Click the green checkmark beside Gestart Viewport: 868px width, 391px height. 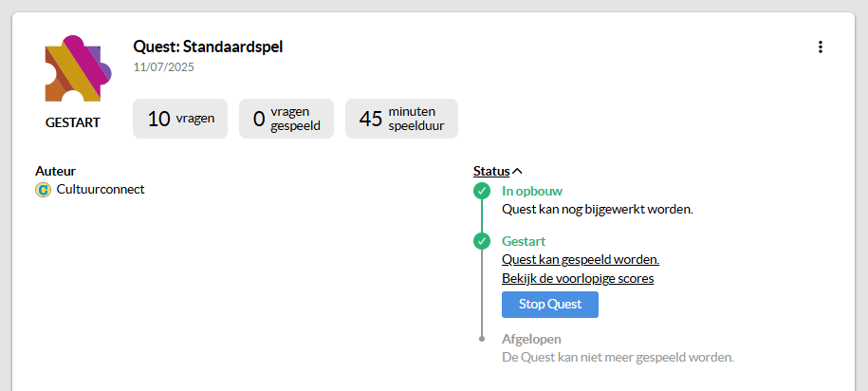coord(482,241)
